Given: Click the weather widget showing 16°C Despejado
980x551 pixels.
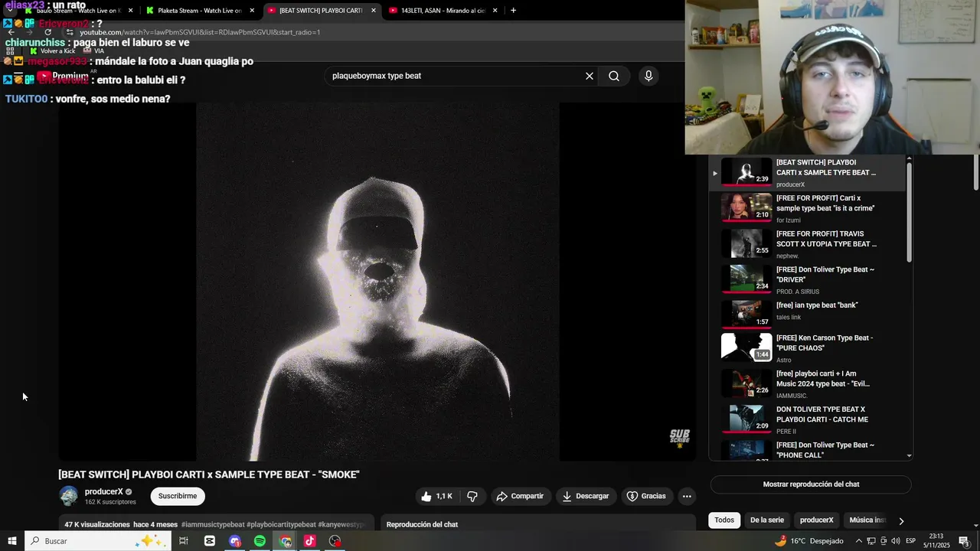Looking at the screenshot, I should (809, 541).
